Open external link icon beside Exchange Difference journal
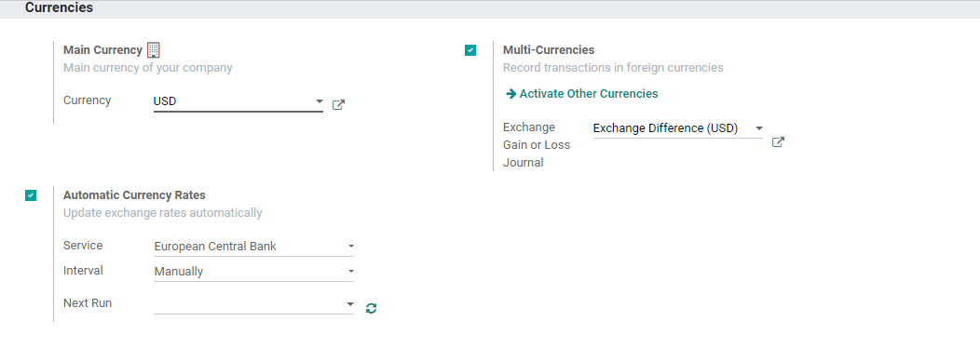This screenshot has height=348, width=980. (x=778, y=141)
